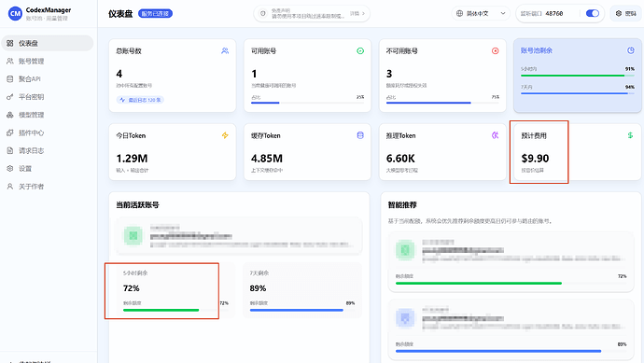Click the 当前活跃账号 heading
644x363 pixels.
click(x=137, y=205)
